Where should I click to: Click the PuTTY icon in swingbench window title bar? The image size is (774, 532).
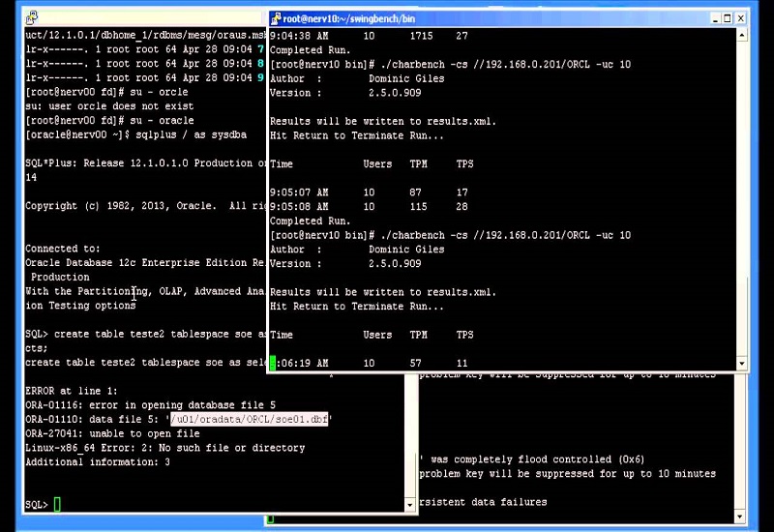tap(276, 17)
